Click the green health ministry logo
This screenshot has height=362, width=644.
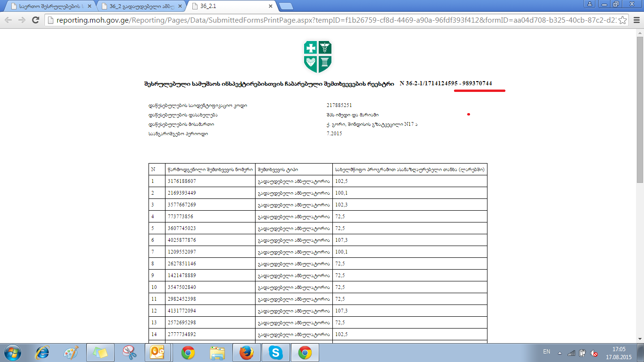[318, 56]
